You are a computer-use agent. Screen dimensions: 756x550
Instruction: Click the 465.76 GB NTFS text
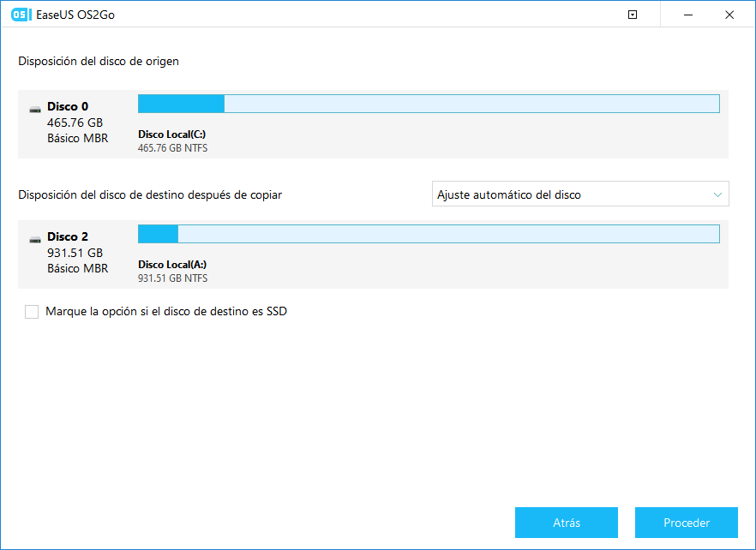[172, 148]
